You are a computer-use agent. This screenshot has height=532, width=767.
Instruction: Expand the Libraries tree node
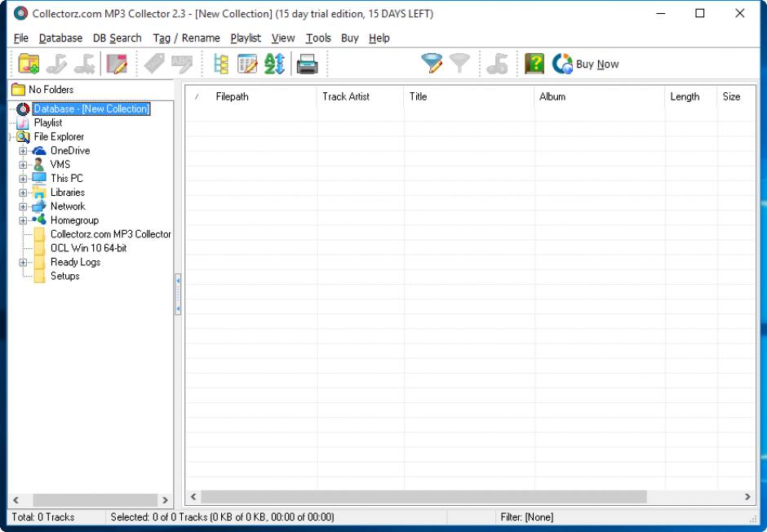point(23,193)
